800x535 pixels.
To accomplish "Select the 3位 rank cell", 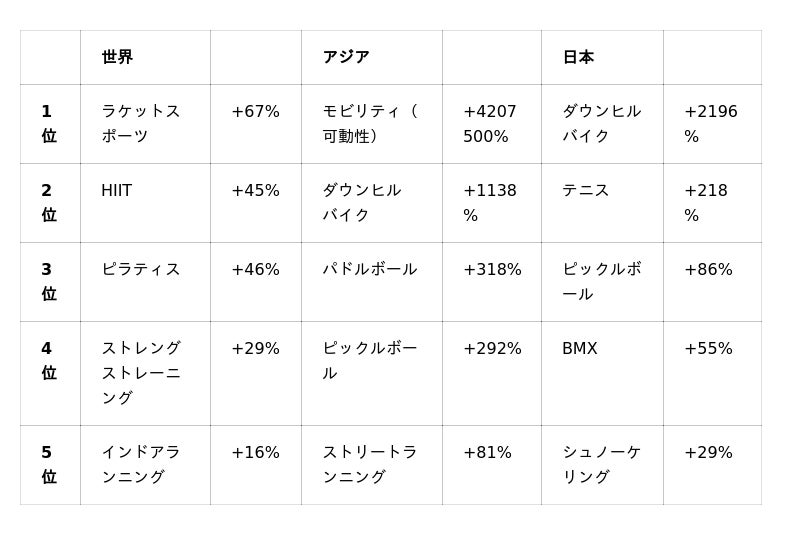I will tap(48, 282).
